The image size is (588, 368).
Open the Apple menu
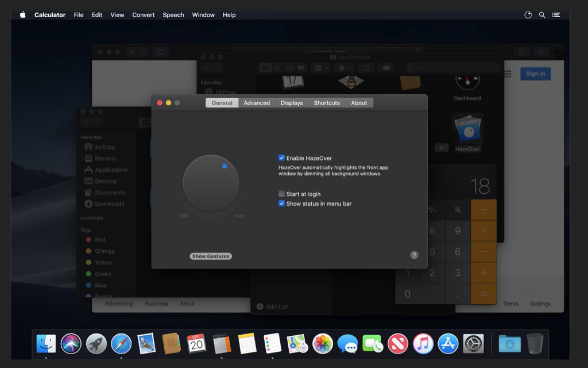tap(23, 15)
